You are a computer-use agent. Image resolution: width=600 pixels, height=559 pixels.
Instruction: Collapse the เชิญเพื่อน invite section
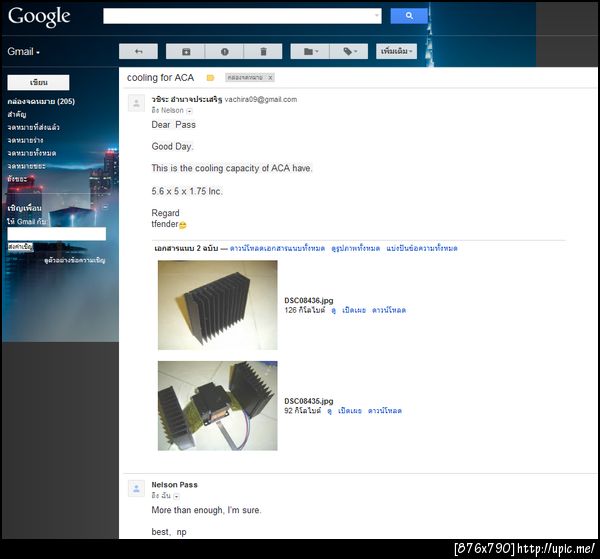(105, 207)
